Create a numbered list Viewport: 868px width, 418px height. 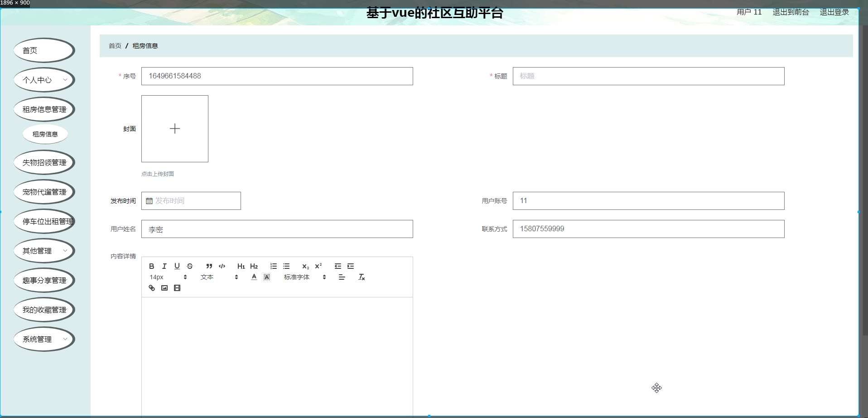[273, 266]
